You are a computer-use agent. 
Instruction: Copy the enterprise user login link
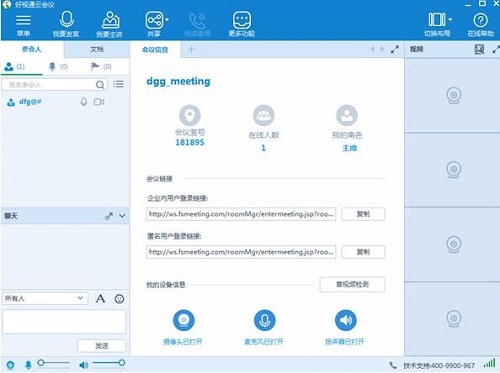click(x=363, y=214)
